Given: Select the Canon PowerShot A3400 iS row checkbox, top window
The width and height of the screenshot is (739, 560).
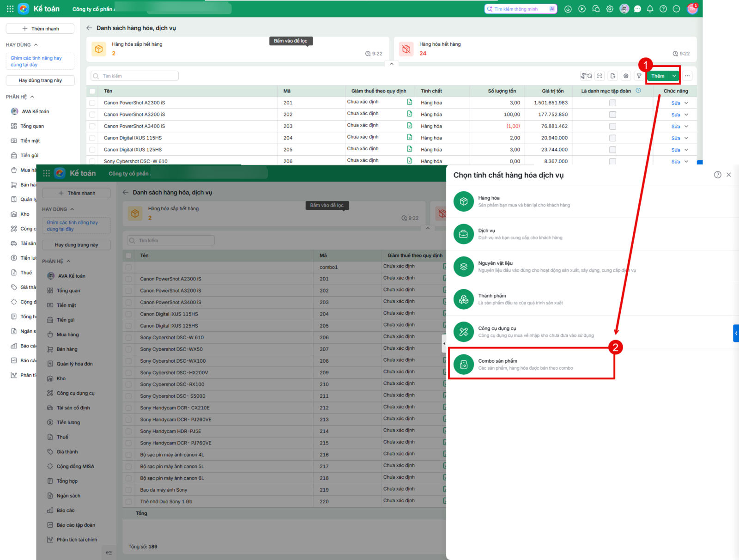Looking at the screenshot, I should click(92, 126).
